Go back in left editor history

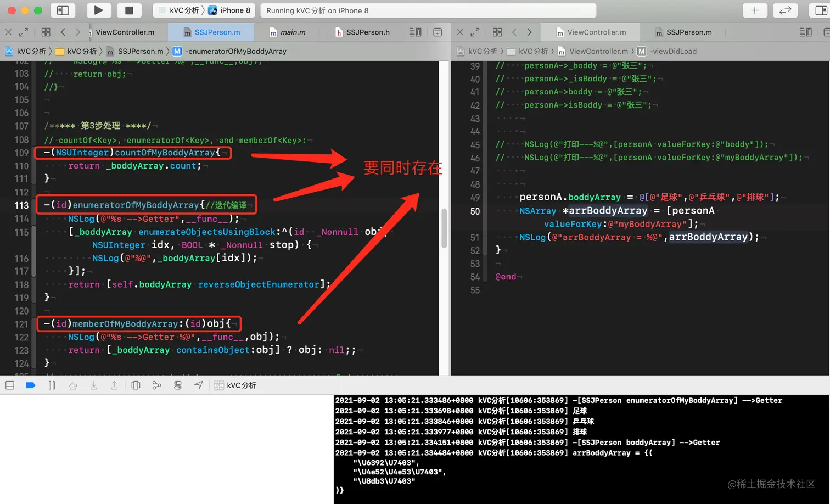(63, 32)
